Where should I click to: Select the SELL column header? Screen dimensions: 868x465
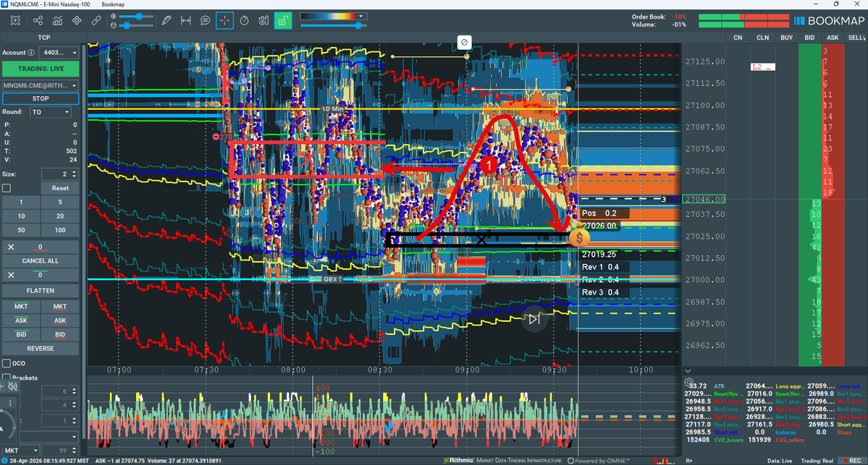point(856,38)
